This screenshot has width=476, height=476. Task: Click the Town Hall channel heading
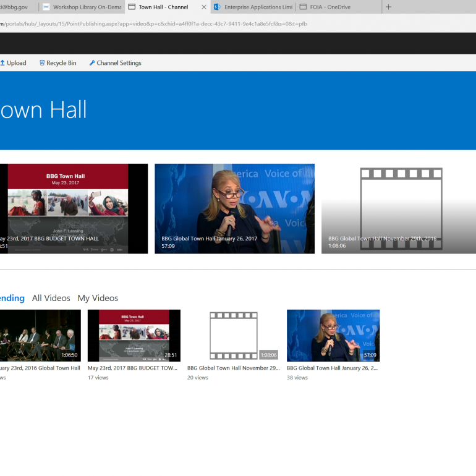pos(43,109)
